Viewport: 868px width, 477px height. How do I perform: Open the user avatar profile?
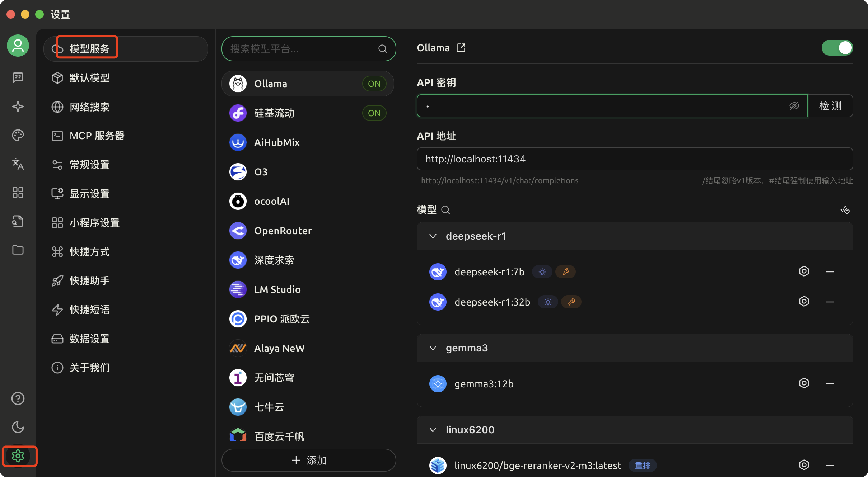coord(18,46)
